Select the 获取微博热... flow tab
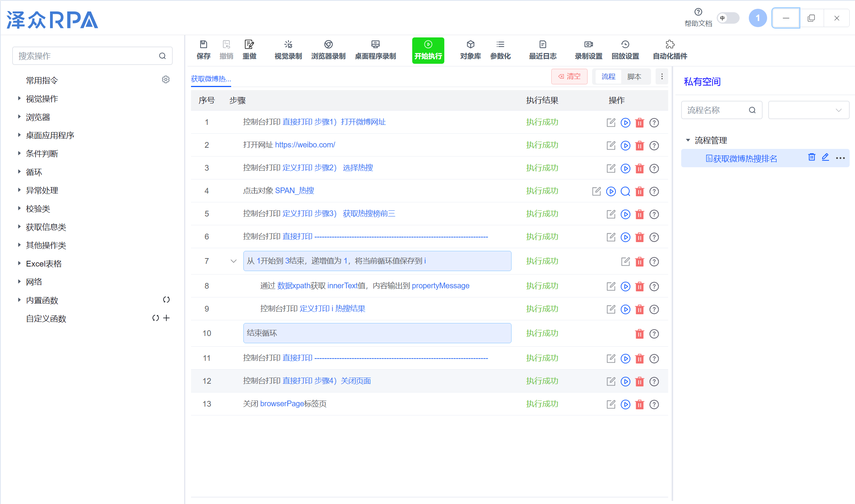Image resolution: width=855 pixels, height=504 pixels. coord(211,79)
